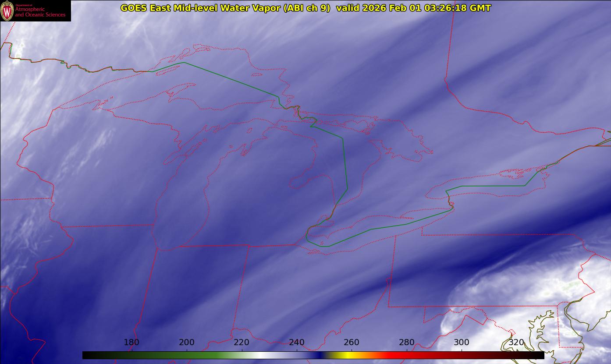Select the 260 value on the colorbar
The height and width of the screenshot is (364, 611).
click(x=352, y=343)
